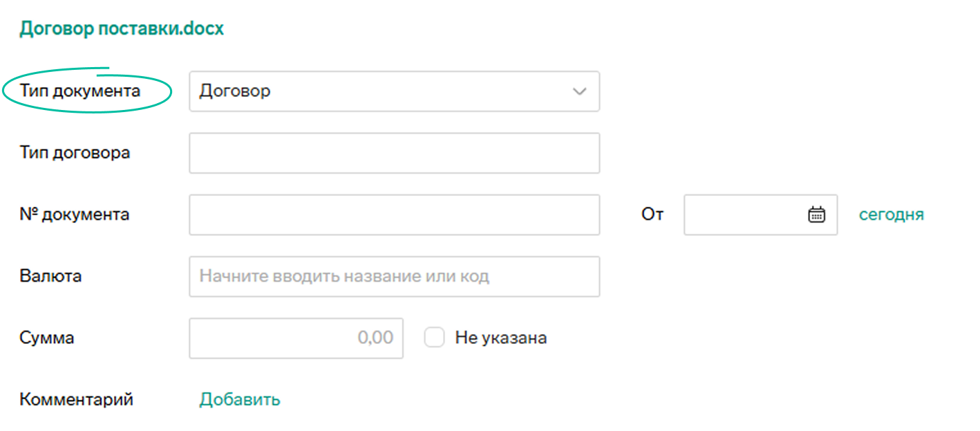Click the 'Валюта' label

coord(50,277)
